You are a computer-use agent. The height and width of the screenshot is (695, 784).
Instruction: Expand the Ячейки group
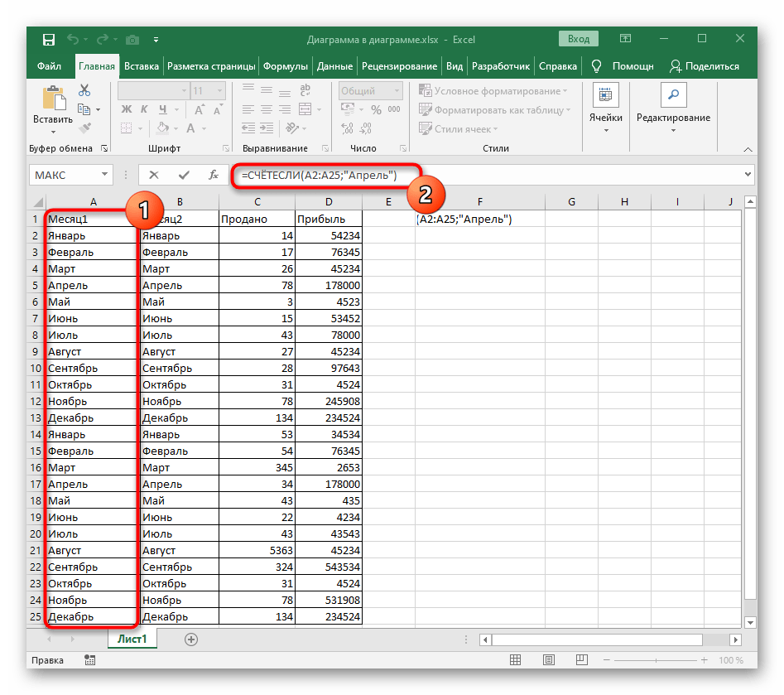pyautogui.click(x=606, y=109)
